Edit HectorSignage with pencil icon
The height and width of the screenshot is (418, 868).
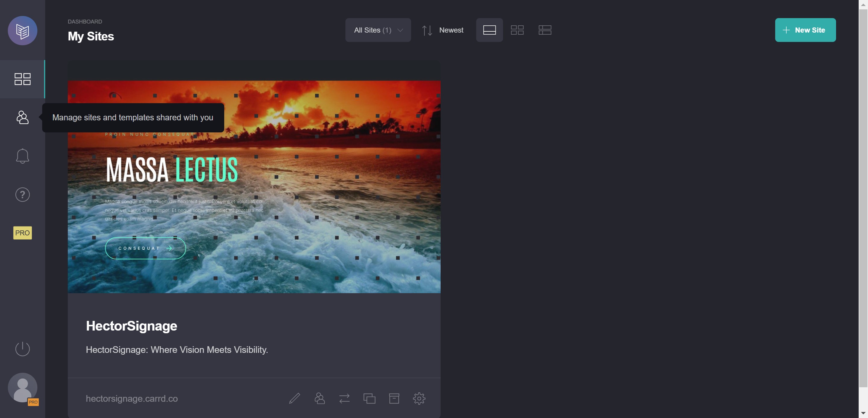(294, 398)
